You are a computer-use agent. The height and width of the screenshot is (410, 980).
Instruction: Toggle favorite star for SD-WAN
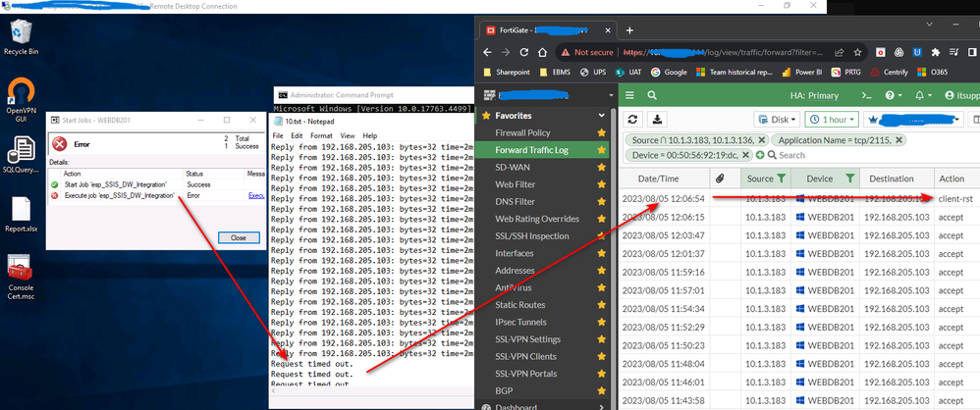tap(602, 168)
